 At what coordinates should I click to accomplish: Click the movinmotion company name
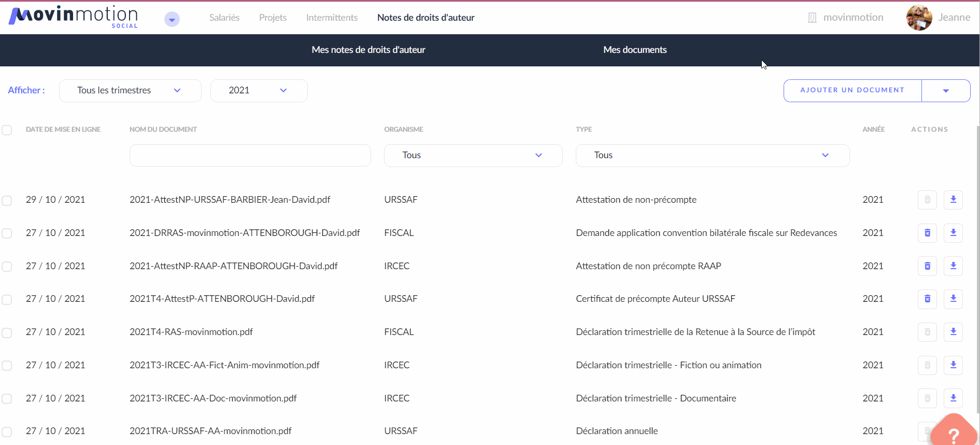(x=853, y=18)
